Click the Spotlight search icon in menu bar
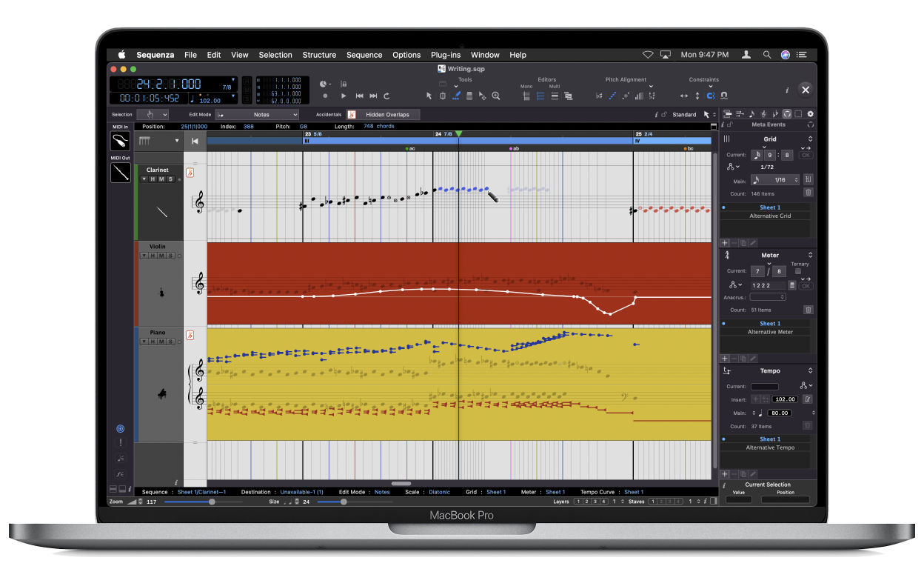Screen dimensions: 924x569 [x=767, y=55]
